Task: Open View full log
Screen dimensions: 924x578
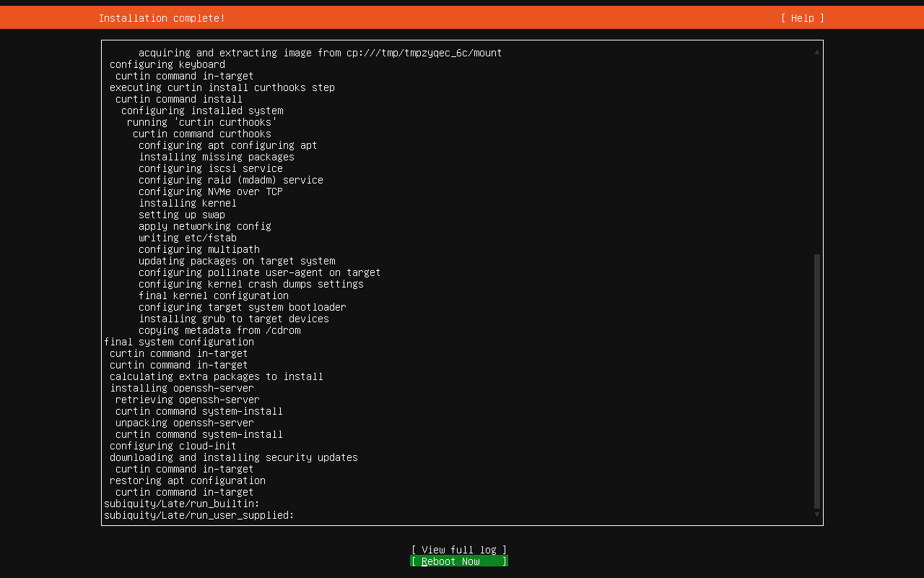Action: pos(459,550)
